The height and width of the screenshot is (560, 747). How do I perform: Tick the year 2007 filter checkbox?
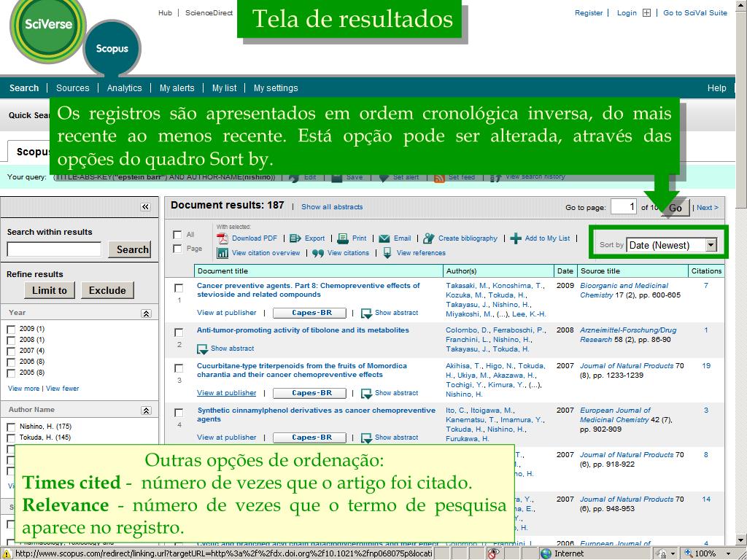click(x=11, y=351)
